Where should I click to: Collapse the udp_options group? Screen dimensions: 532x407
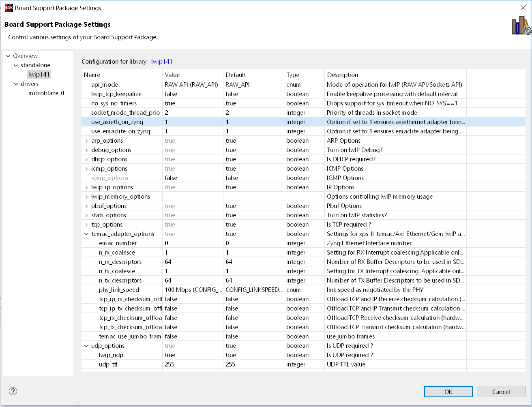pyautogui.click(x=86, y=346)
